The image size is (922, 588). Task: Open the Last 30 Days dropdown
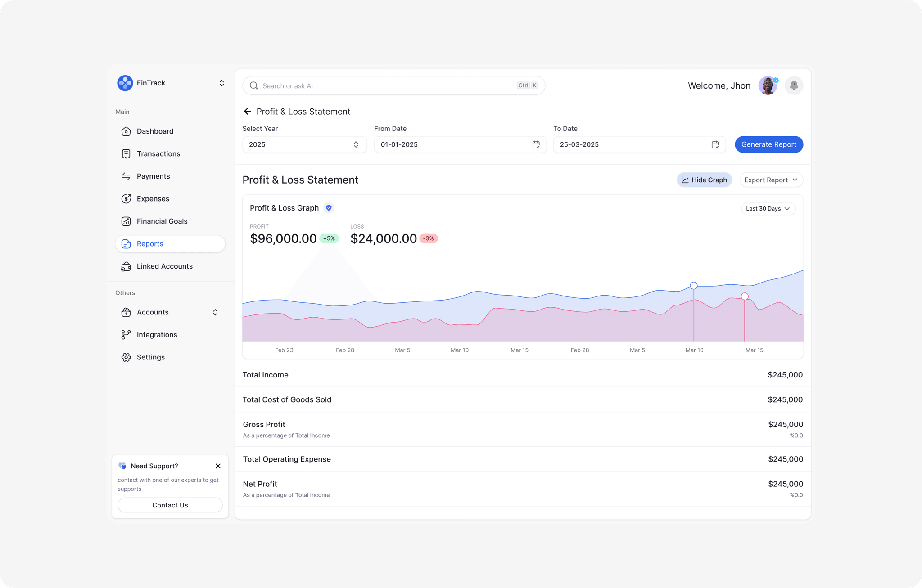click(768, 208)
